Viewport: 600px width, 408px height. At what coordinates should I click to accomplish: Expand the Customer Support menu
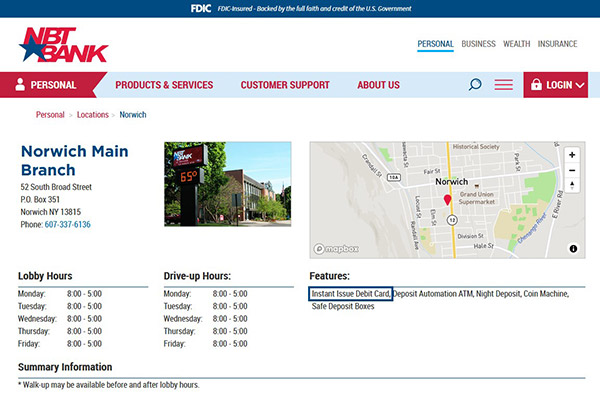tap(285, 85)
